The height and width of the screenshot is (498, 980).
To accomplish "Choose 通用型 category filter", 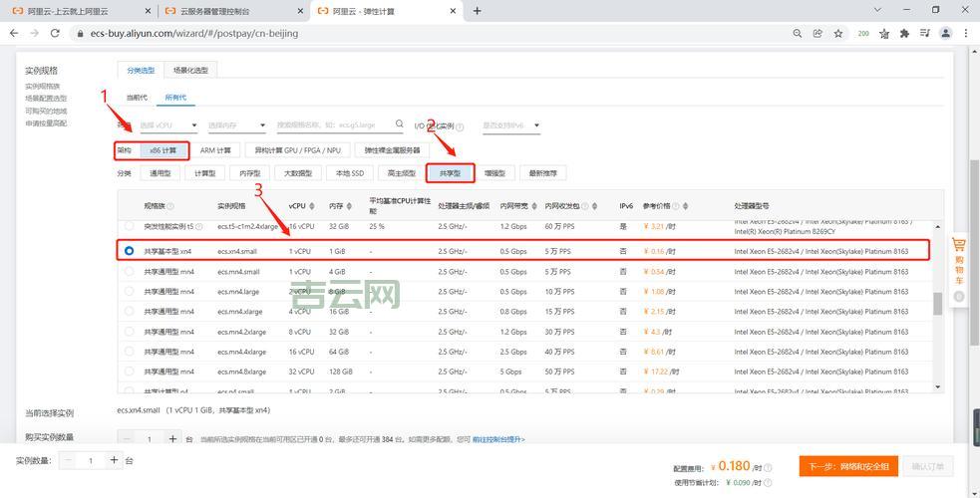I will (x=160, y=173).
